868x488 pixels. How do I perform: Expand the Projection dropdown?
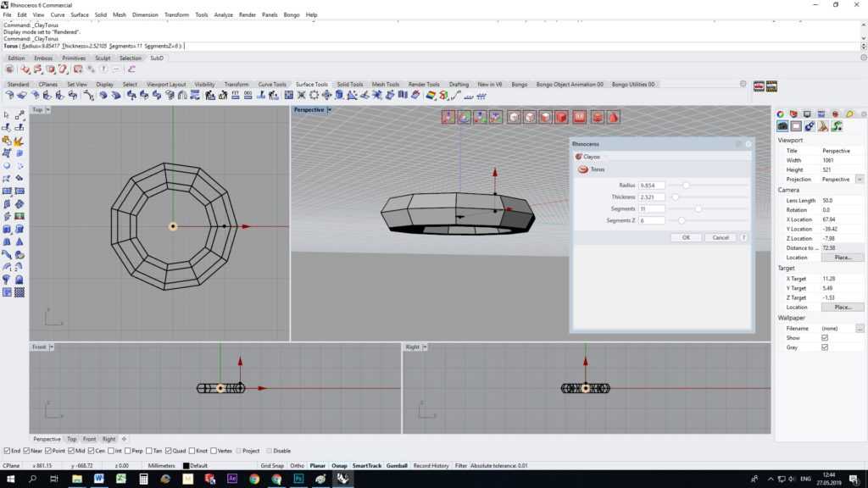point(860,180)
